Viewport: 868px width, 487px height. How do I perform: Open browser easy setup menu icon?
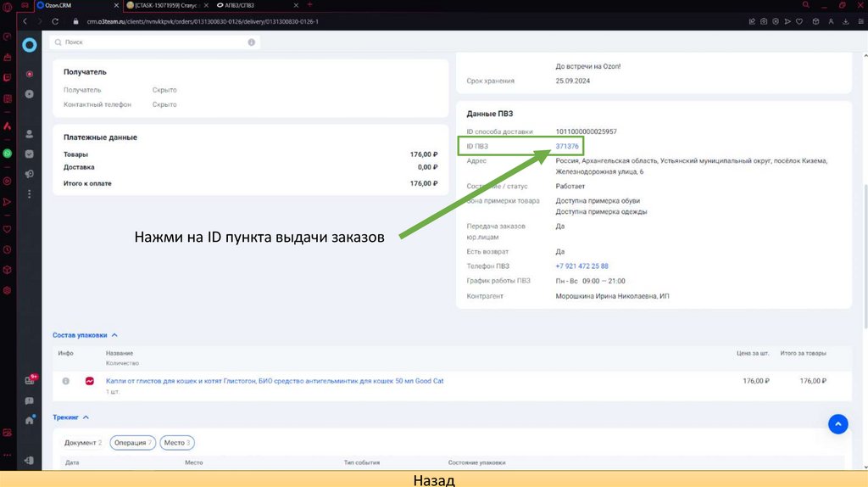(861, 21)
